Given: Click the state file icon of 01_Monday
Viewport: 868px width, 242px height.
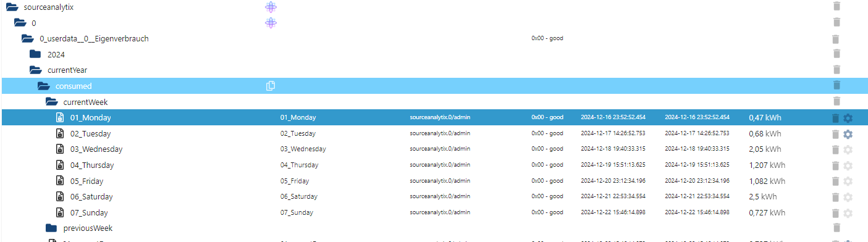Looking at the screenshot, I should point(61,118).
